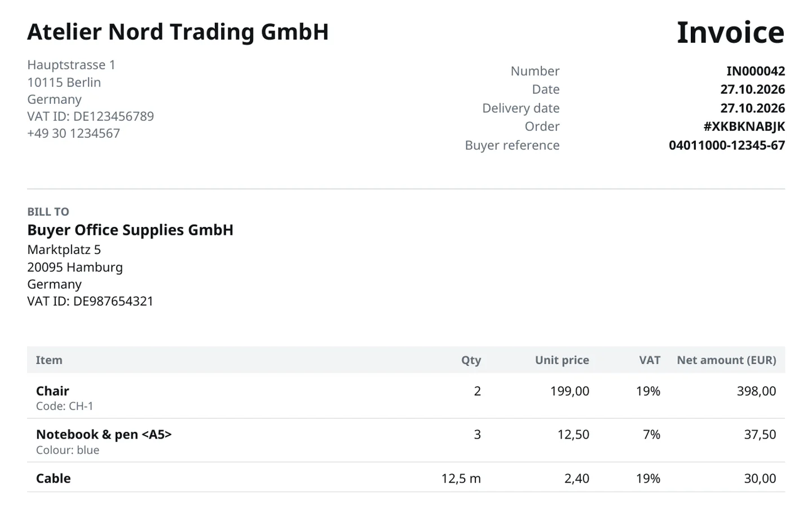Viewport: 812px width, 508px height.
Task: Click the seller VAT ID DE123456789
Action: coord(90,116)
